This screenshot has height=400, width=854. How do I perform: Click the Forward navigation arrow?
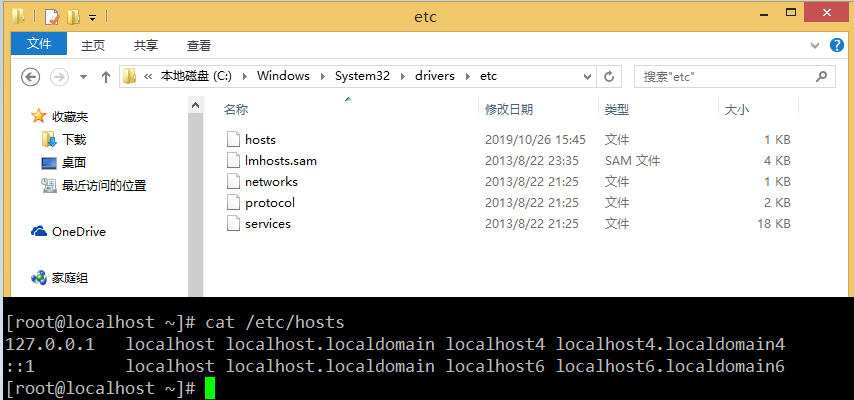[59, 77]
